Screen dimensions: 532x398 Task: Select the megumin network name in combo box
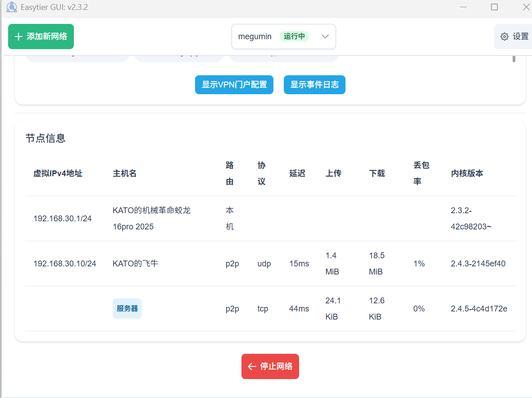(255, 37)
